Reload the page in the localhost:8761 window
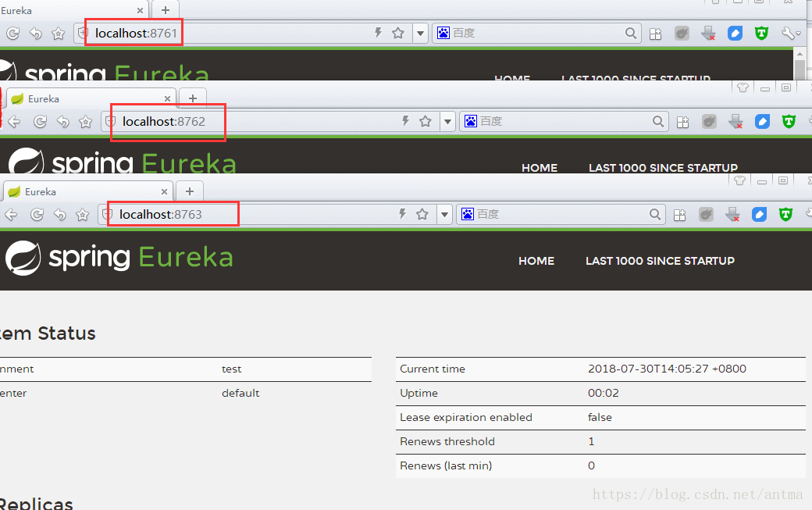Viewport: 812px width, 510px height. [x=13, y=34]
